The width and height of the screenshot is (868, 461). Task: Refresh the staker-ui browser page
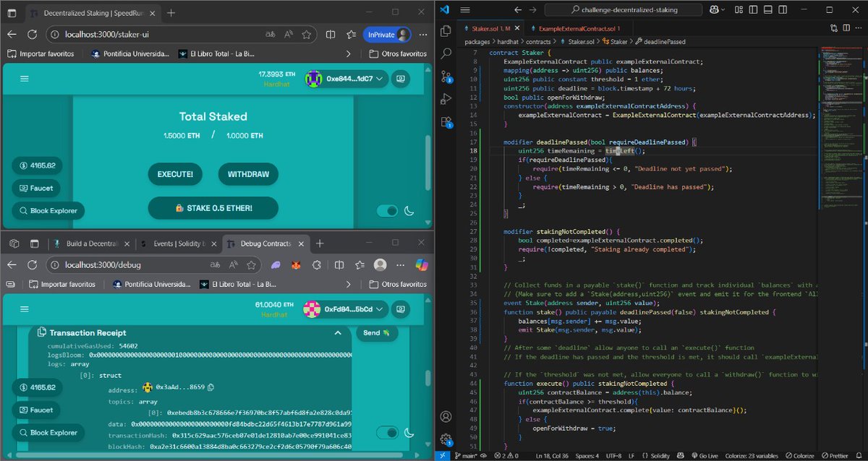[32, 34]
